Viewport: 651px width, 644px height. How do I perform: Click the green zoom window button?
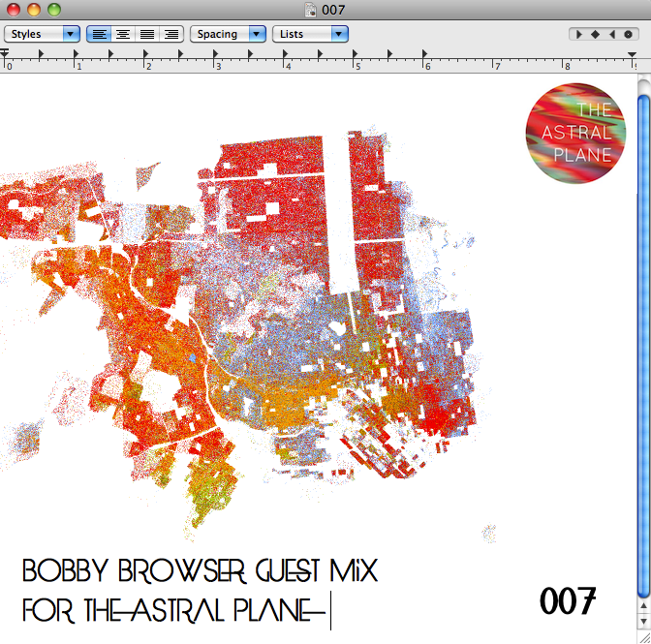click(53, 10)
